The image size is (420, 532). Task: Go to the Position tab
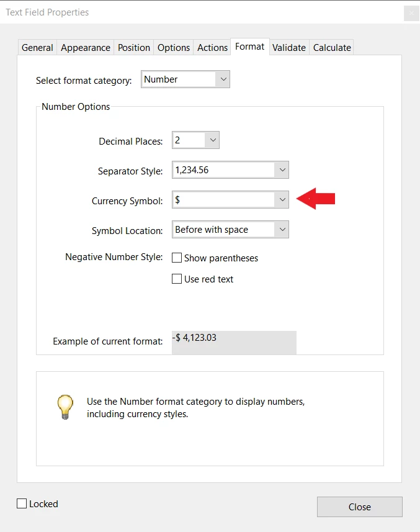coord(134,48)
